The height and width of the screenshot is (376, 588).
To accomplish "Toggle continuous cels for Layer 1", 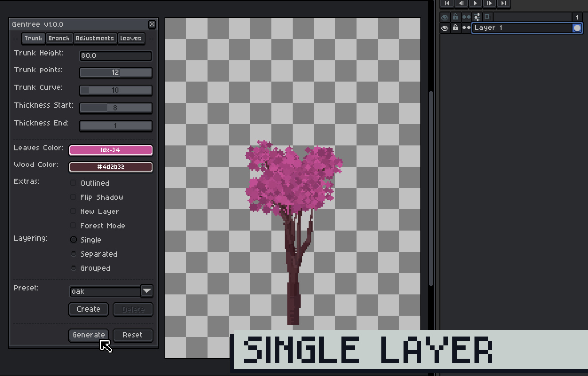I will 466,27.
